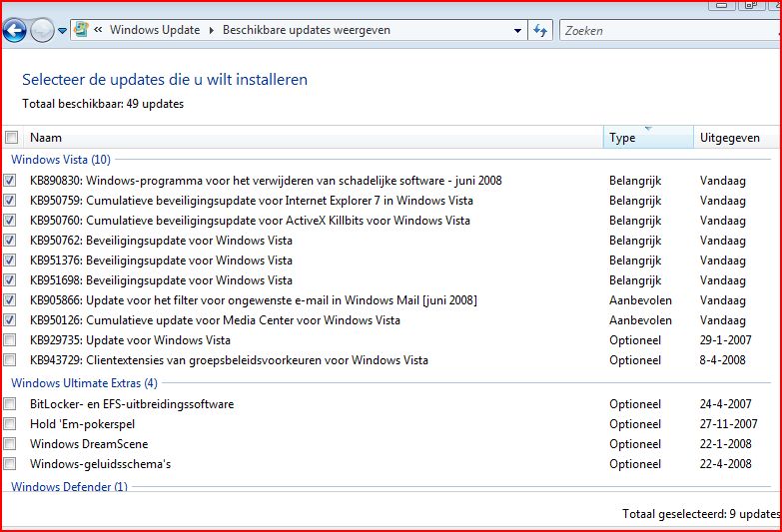Click the Windows Update address bar icon
The width and height of the screenshot is (782, 532).
81,30
